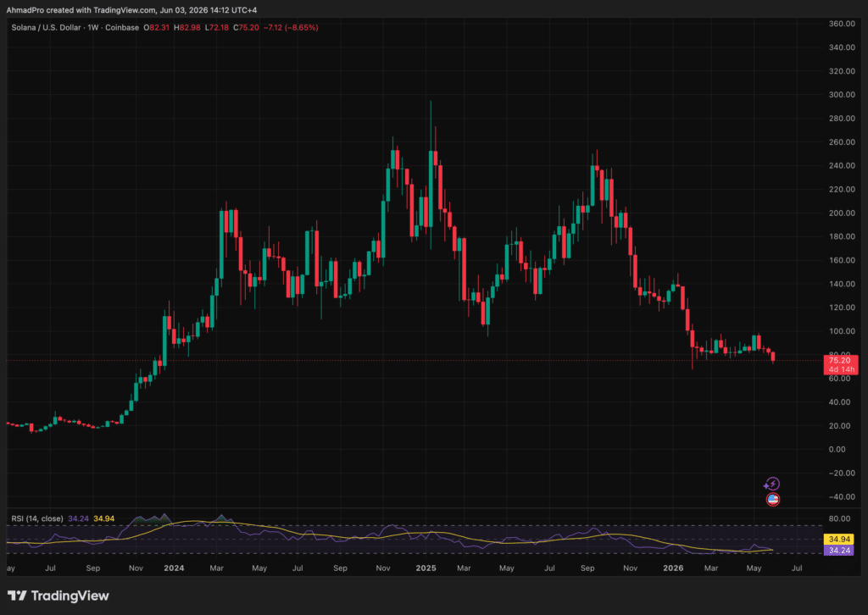The height and width of the screenshot is (615, 868).
Task: Click the low value L72.18
Action: (216, 28)
